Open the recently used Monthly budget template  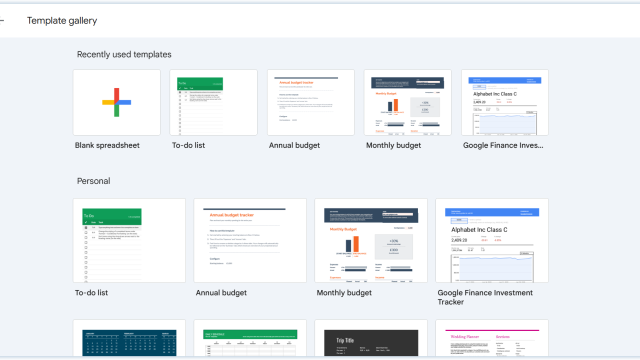(408, 102)
